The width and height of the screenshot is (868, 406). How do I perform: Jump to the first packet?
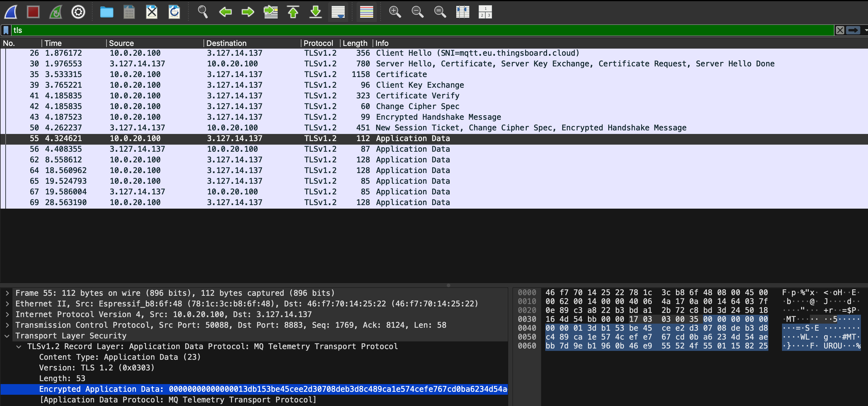(x=293, y=12)
